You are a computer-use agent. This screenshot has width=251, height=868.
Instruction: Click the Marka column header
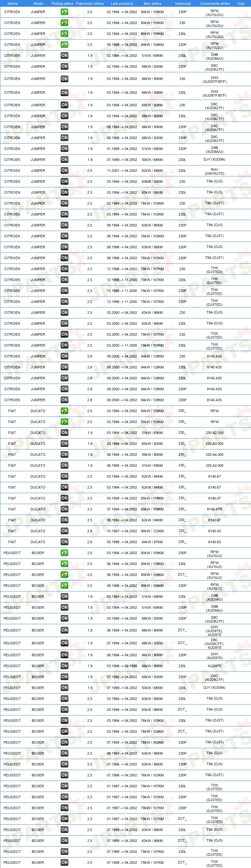tap(13, 4)
